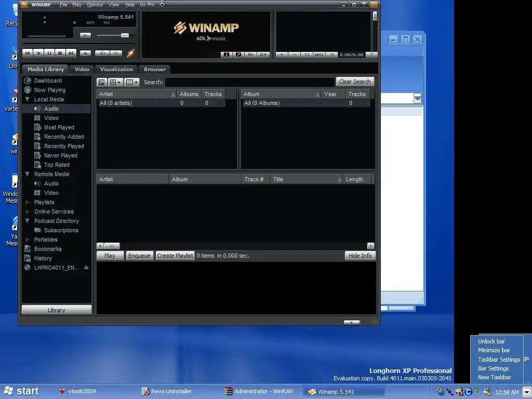532x399 pixels.
Task: Select Recently Added smart view
Action: (x=64, y=137)
